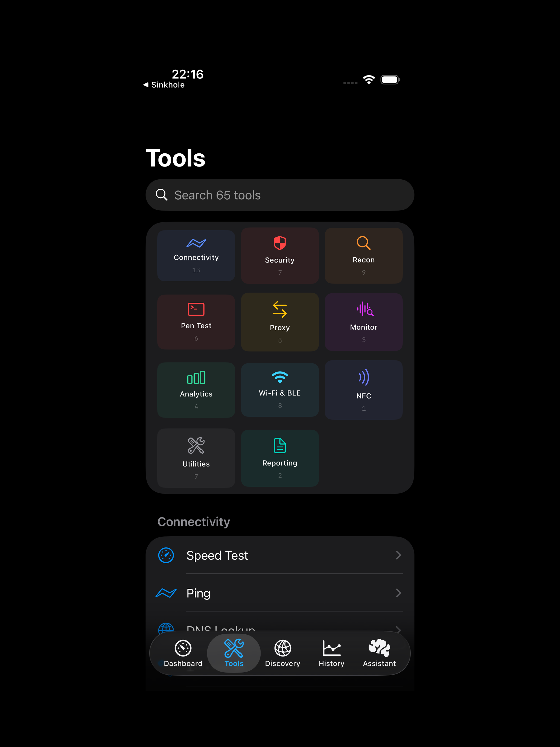The image size is (560, 747).
Task: Open the Pen Test terminal icon
Action: (x=196, y=309)
